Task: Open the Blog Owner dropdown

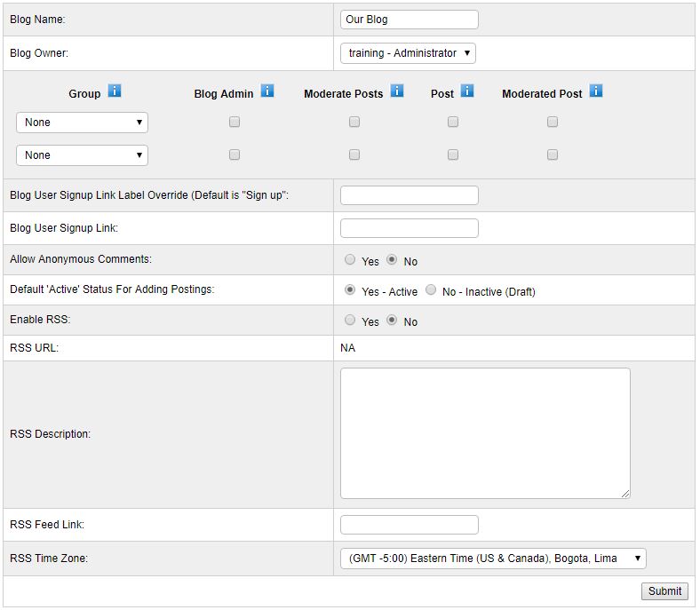Action: coord(408,53)
